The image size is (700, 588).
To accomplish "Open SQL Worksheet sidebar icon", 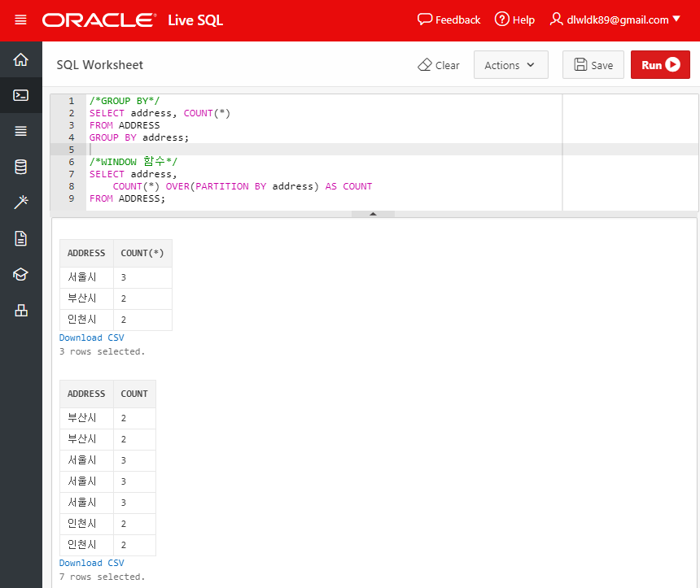I will pos(20,95).
